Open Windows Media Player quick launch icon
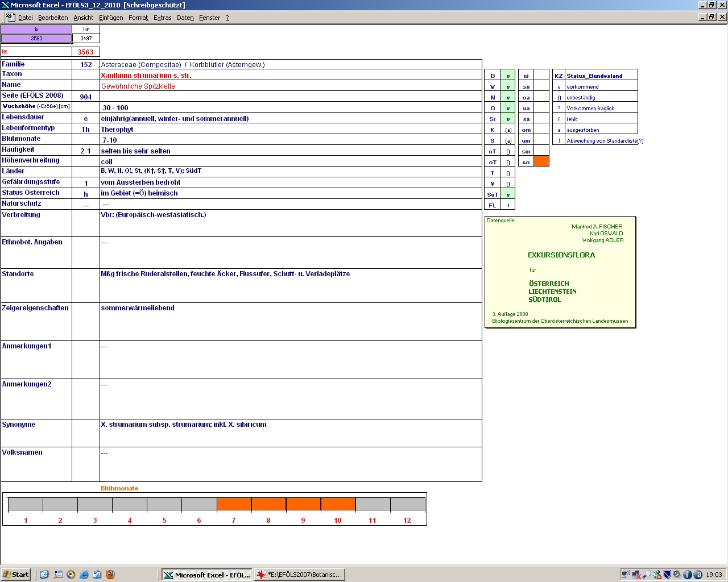 click(x=71, y=575)
